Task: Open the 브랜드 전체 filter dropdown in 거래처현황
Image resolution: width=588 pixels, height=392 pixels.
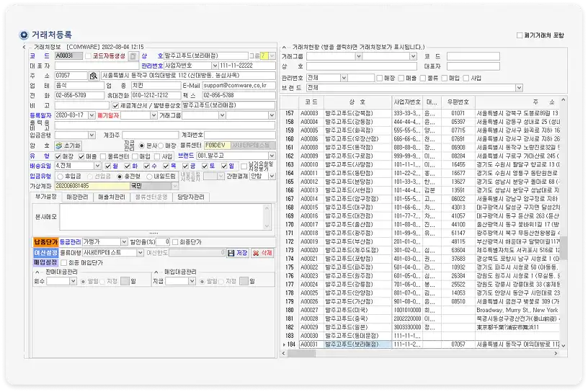Action: tap(519, 88)
